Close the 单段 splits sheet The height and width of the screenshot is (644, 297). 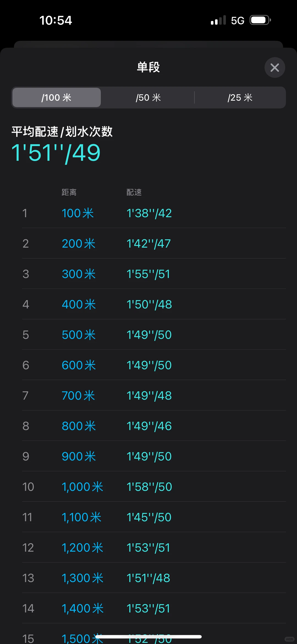point(274,67)
